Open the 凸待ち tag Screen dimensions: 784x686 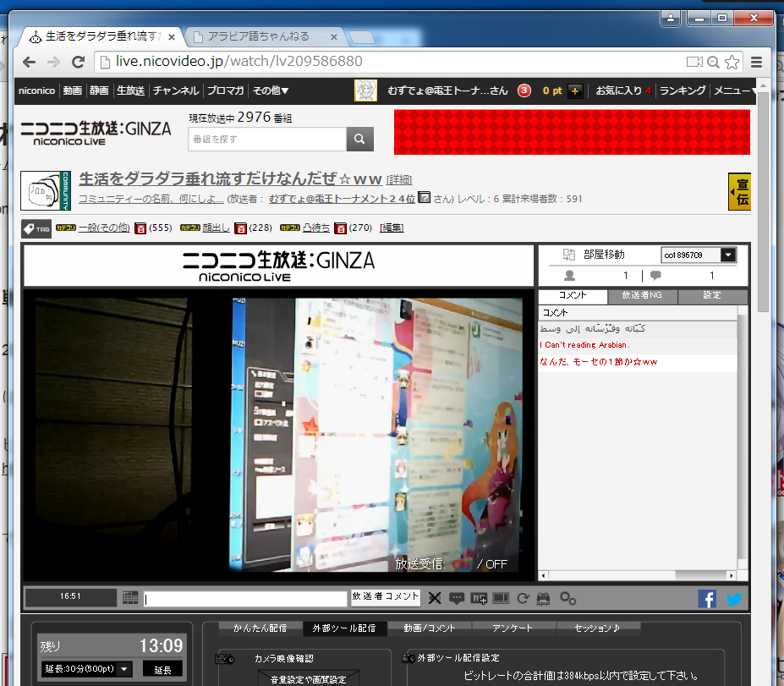click(316, 228)
